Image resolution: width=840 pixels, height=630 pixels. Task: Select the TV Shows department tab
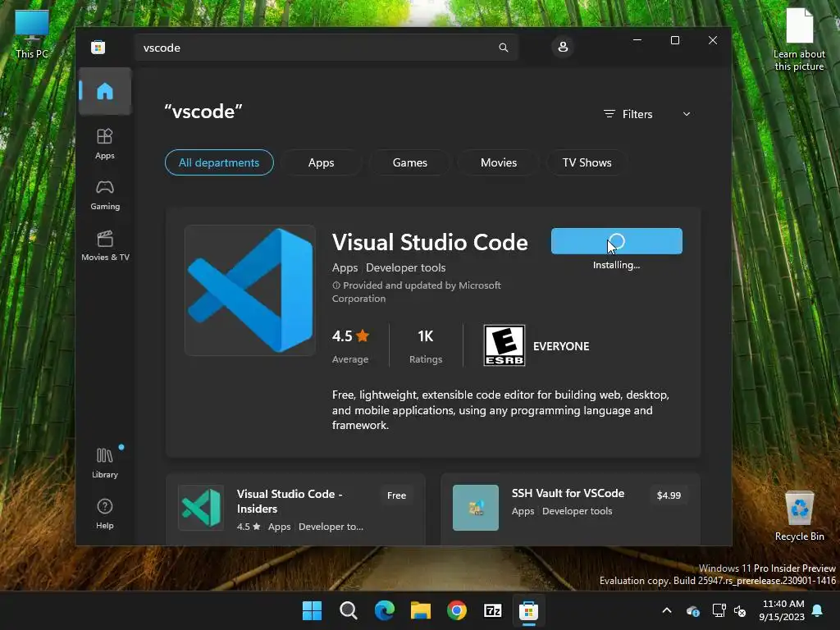click(x=587, y=162)
